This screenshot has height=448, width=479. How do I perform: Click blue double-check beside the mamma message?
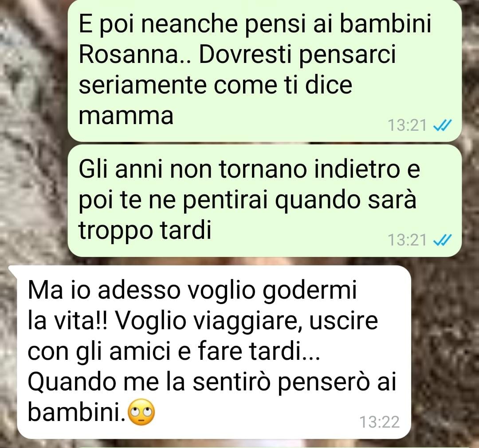442,125
